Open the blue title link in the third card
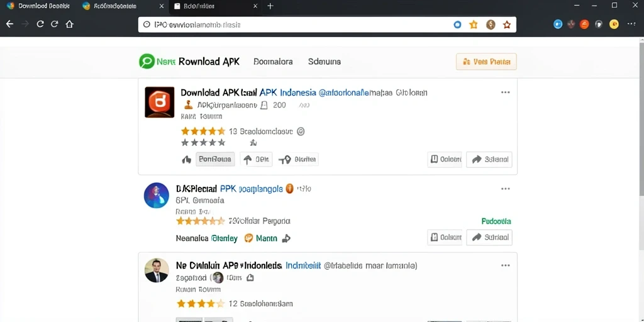644x322 pixels. coord(303,265)
